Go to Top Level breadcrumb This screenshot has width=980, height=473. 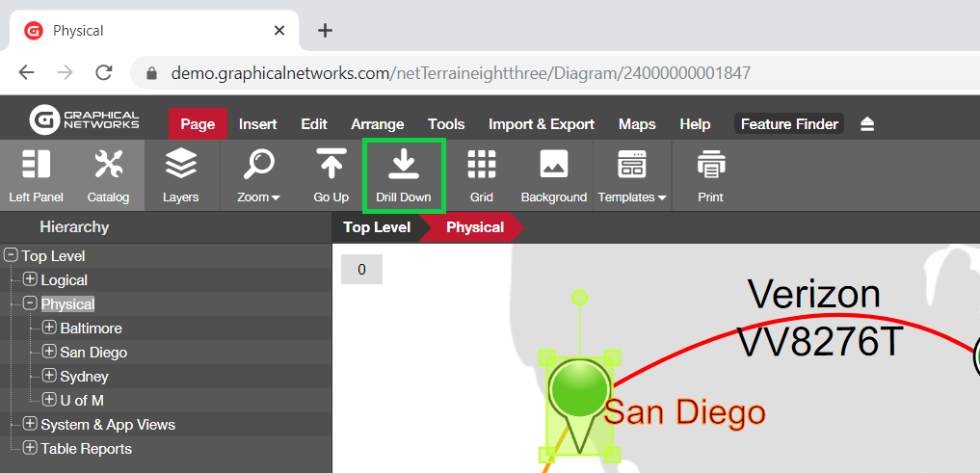[x=377, y=227]
